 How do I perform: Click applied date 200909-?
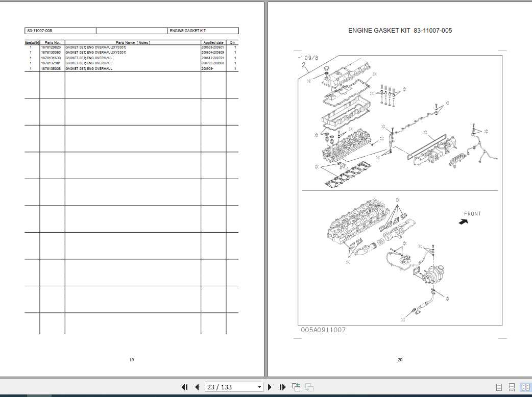207,68
